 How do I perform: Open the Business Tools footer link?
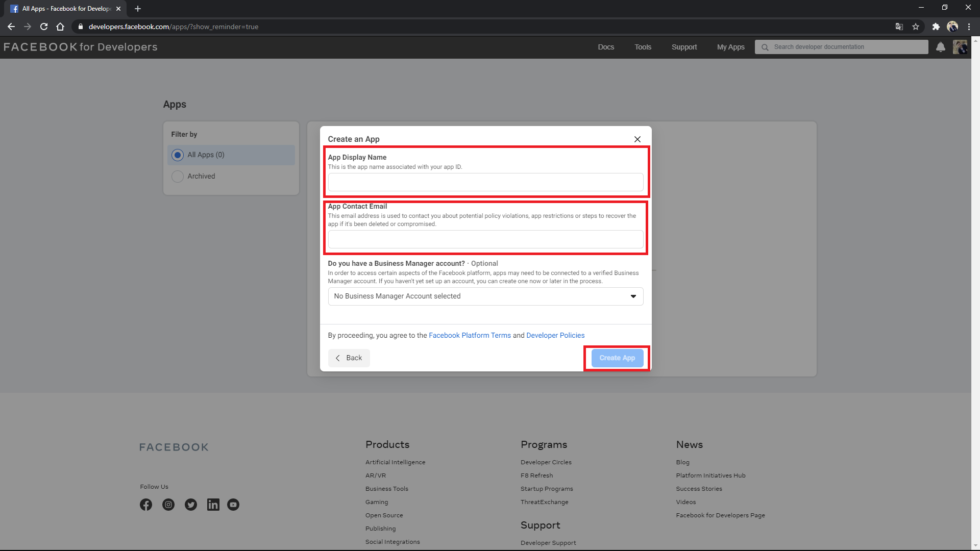click(x=386, y=489)
